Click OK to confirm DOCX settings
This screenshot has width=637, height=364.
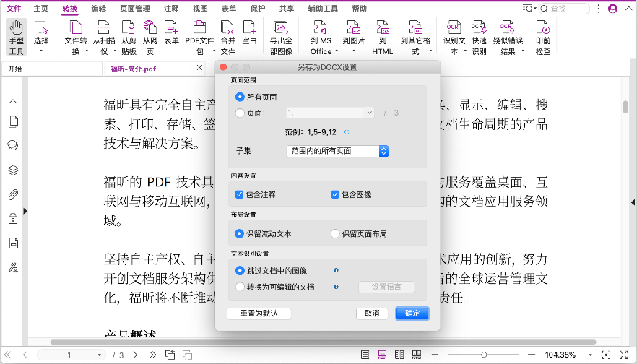412,313
